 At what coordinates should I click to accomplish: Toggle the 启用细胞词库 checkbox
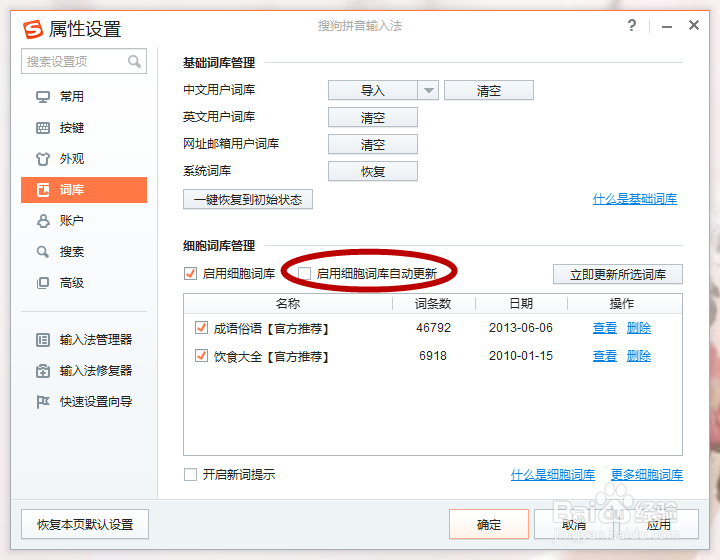(x=190, y=274)
